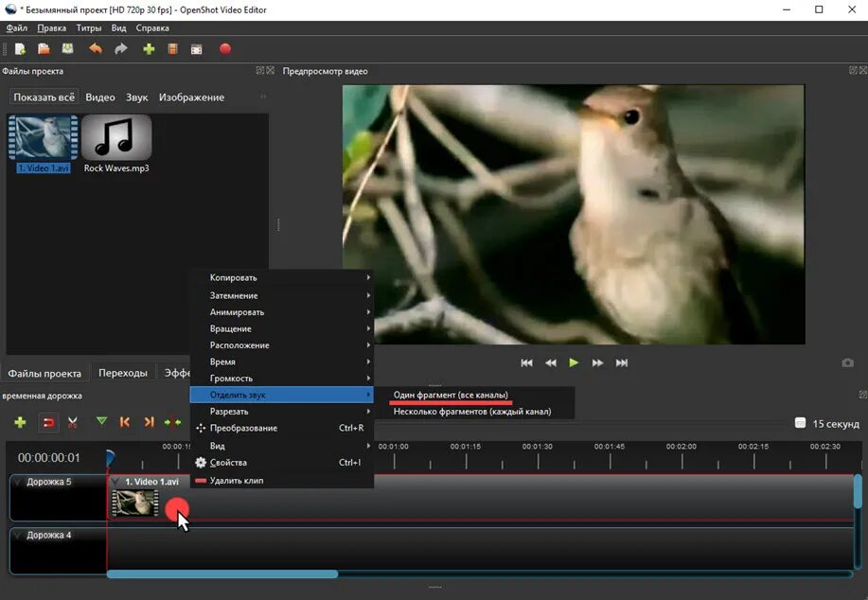Jump to the previous marker icon

(125, 422)
